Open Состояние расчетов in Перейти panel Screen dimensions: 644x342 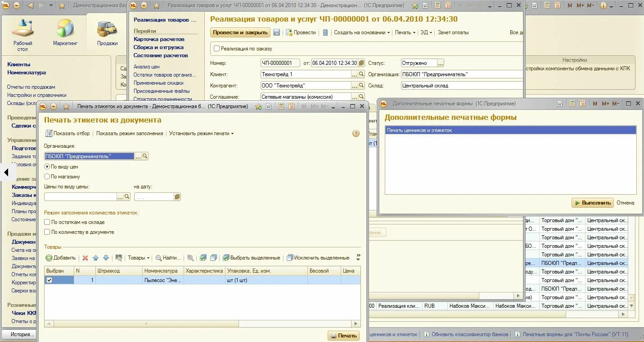[161, 55]
